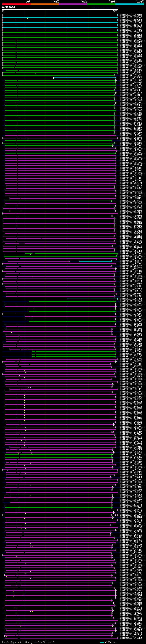Choose hit UniRef100_A5AQ52
146x644 pixels.
pyautogui.click(x=131, y=27)
